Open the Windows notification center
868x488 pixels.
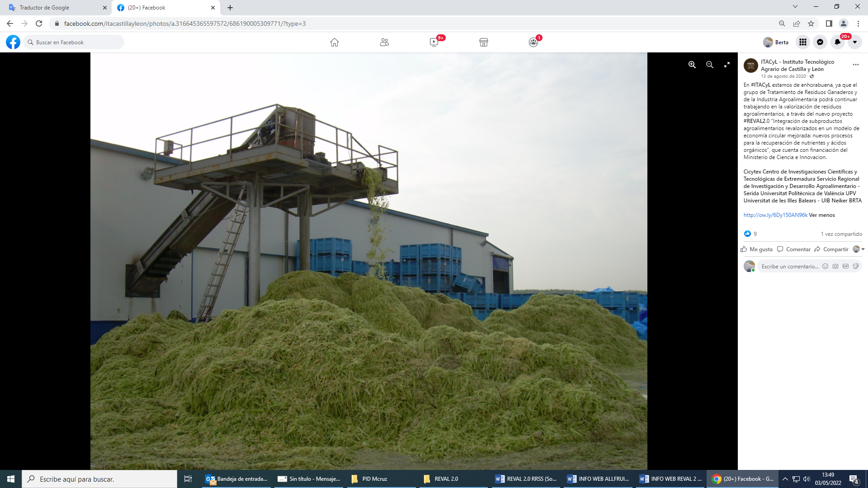[x=854, y=479]
